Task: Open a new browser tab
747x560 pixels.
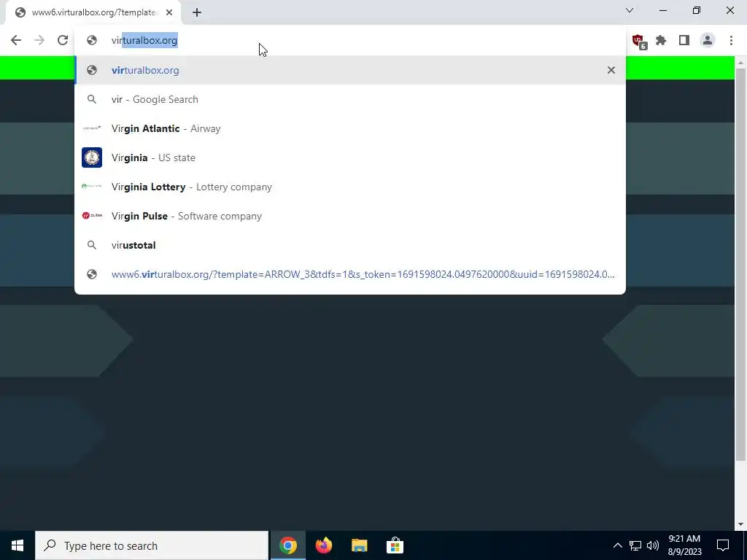Action: (197, 13)
